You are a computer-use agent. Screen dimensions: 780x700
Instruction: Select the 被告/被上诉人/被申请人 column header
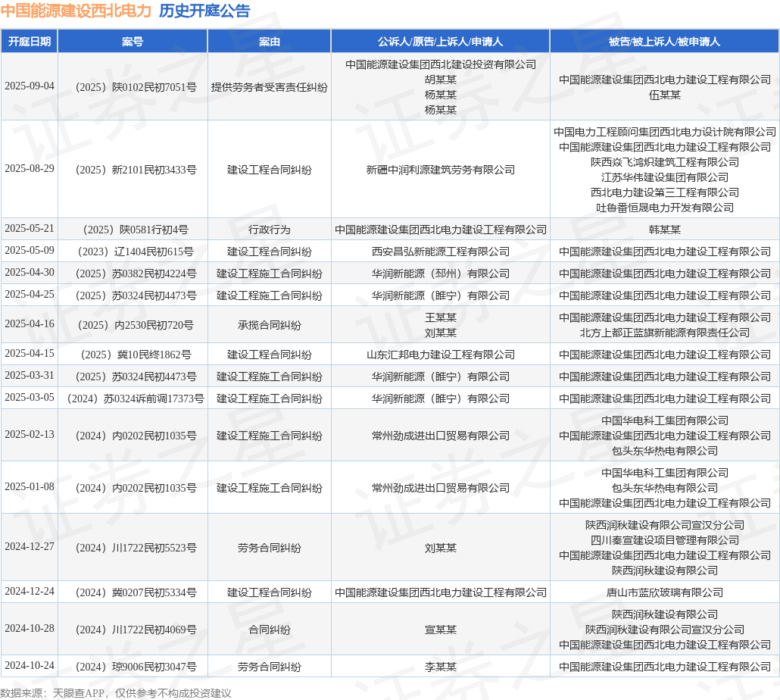[665, 42]
